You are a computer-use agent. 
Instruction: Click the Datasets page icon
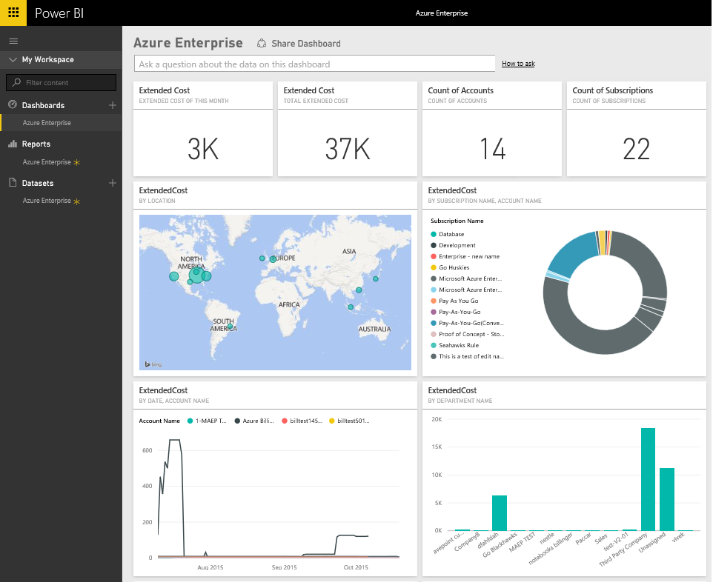(13, 183)
